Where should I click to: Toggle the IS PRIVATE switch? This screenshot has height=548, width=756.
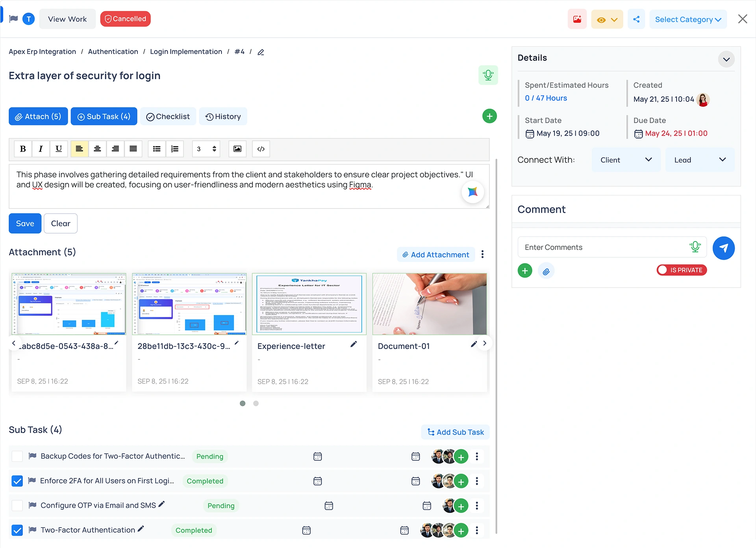click(682, 270)
